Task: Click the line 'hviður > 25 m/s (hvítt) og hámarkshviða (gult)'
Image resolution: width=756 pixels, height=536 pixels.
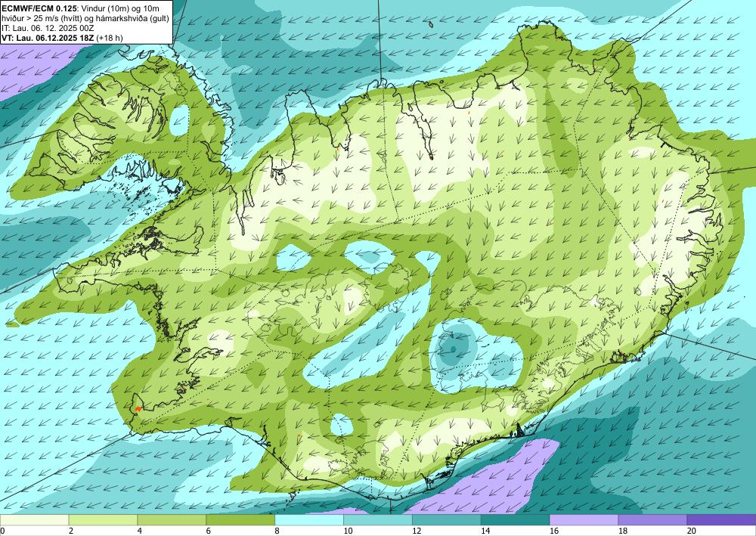Action: [85, 18]
